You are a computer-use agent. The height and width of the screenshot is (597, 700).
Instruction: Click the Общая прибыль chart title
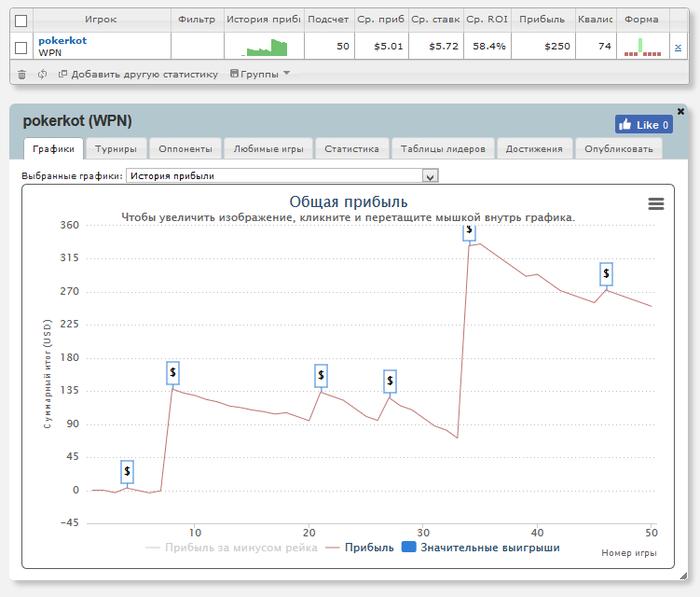pyautogui.click(x=348, y=202)
